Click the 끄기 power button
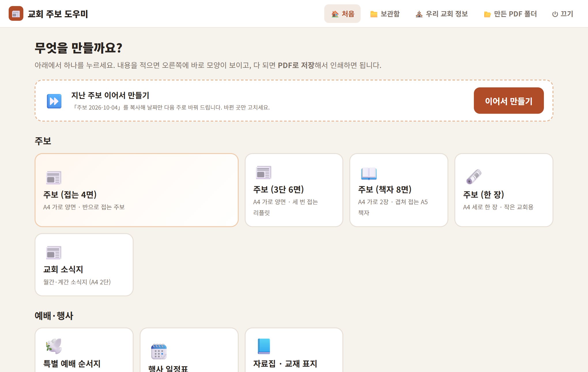588x372 pixels. [x=562, y=14]
